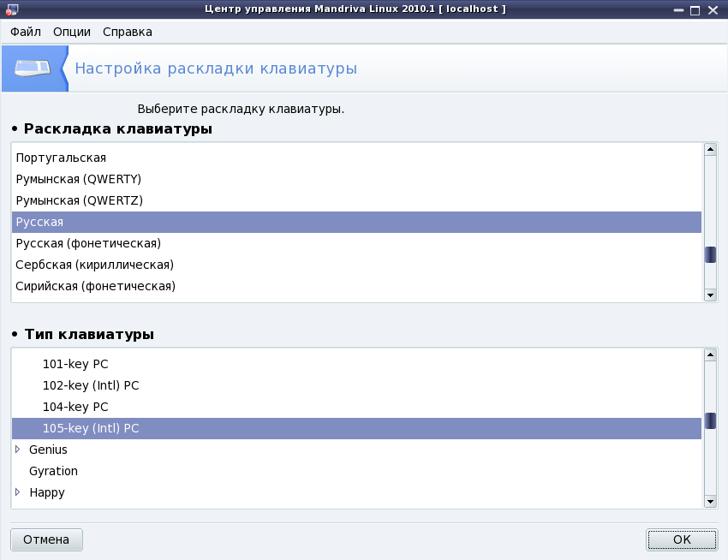Viewport: 728px width, 560px height.
Task: Click the keyboard icon in the header banner
Action: 33,69
